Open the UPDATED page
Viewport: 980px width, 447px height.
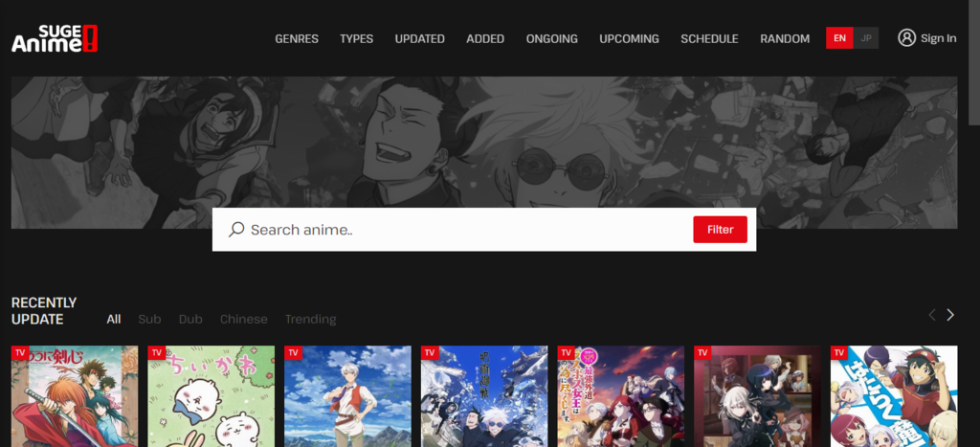419,38
